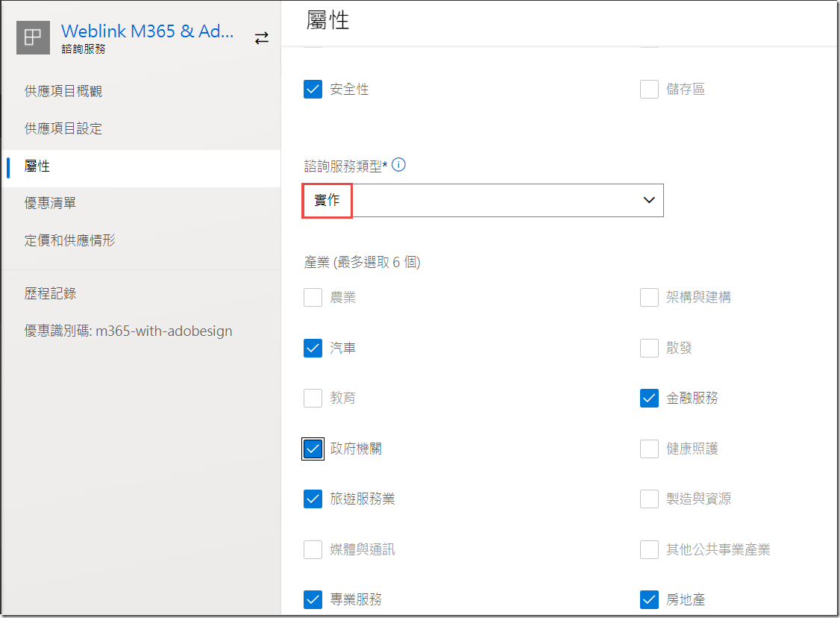
Task: Toggle the focused 政府機關 checkbox
Action: point(313,449)
